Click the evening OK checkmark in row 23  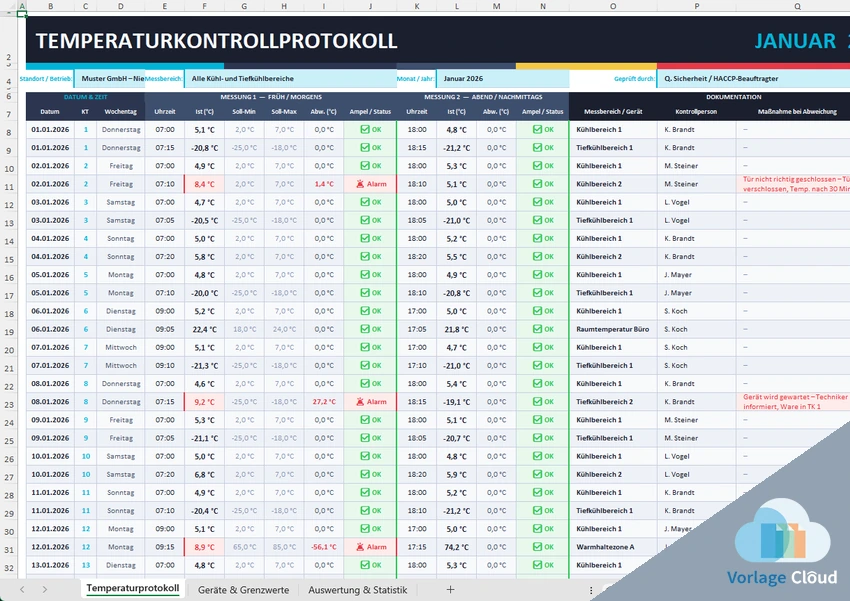click(x=537, y=402)
